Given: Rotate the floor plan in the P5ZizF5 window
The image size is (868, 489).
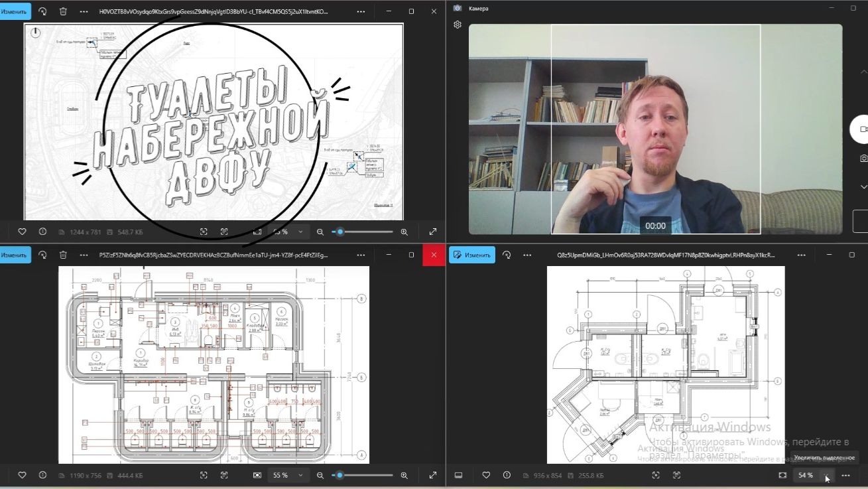Looking at the screenshot, I should pos(43,255).
